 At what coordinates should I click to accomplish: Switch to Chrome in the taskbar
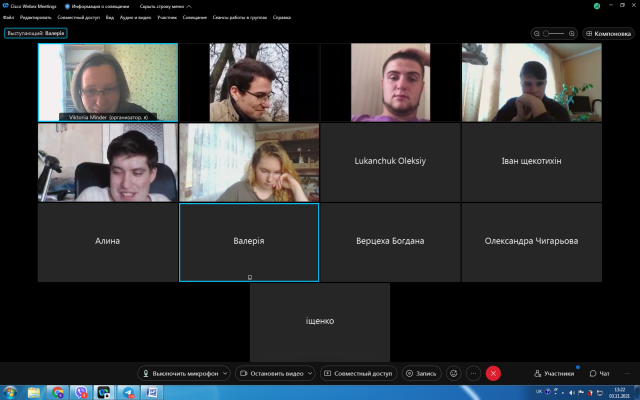click(58, 393)
